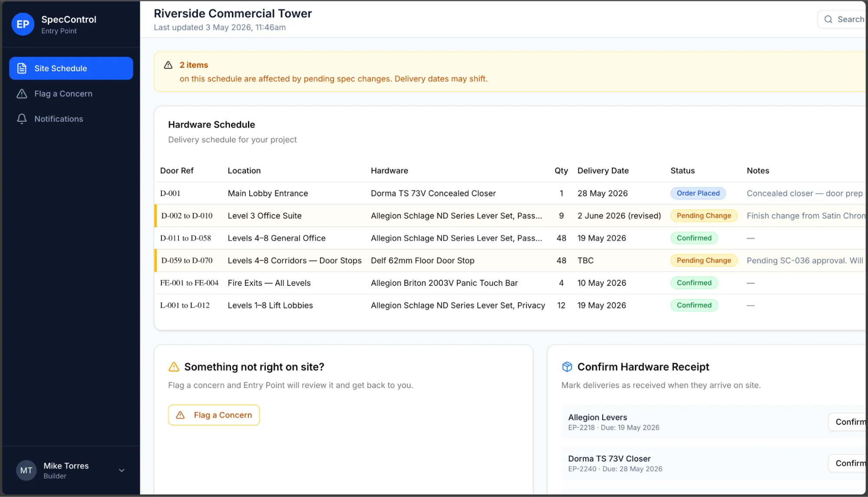Click the 'EP-2240 · Due: 28 May 2026' line
The image size is (868, 497).
[615, 469]
